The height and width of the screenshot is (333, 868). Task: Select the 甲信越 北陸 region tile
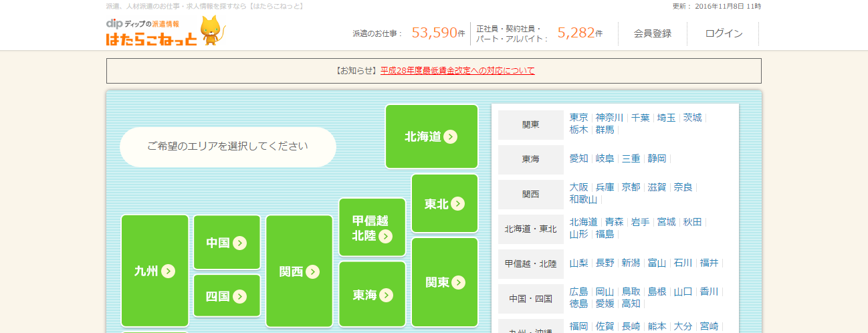[372, 227]
